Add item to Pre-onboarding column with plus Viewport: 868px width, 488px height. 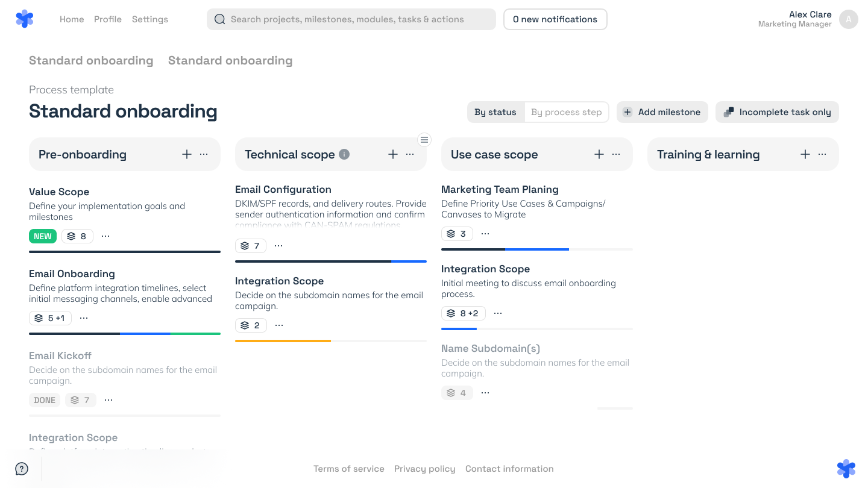coord(187,154)
